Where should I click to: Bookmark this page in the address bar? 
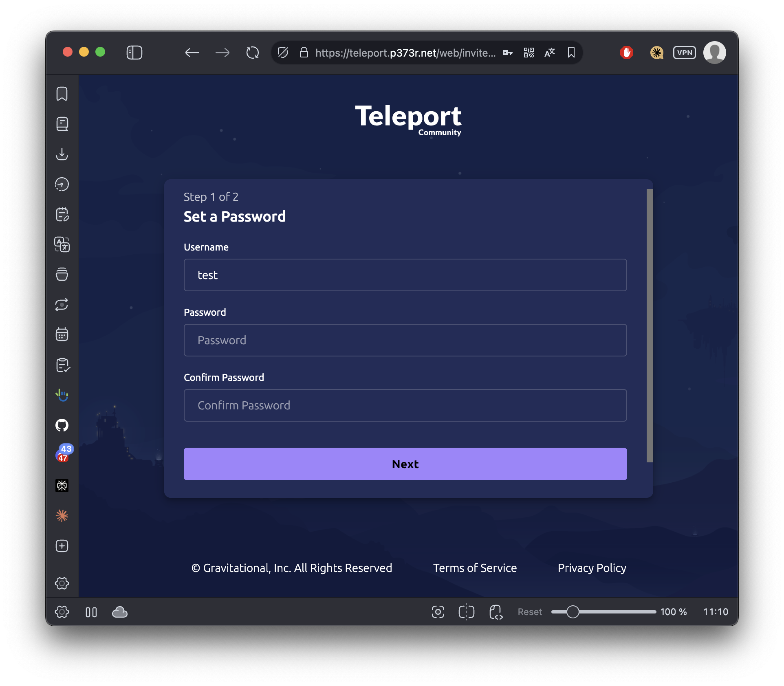(571, 53)
